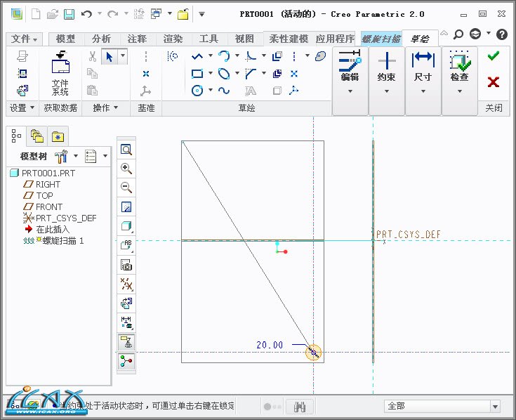Switch to the 视图 tab

(244, 39)
